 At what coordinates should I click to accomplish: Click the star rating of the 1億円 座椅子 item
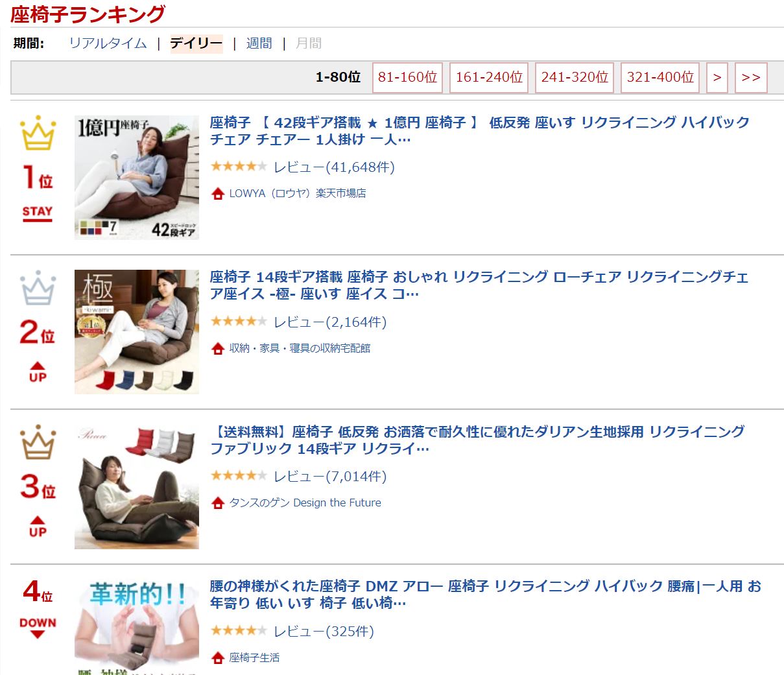[x=238, y=167]
